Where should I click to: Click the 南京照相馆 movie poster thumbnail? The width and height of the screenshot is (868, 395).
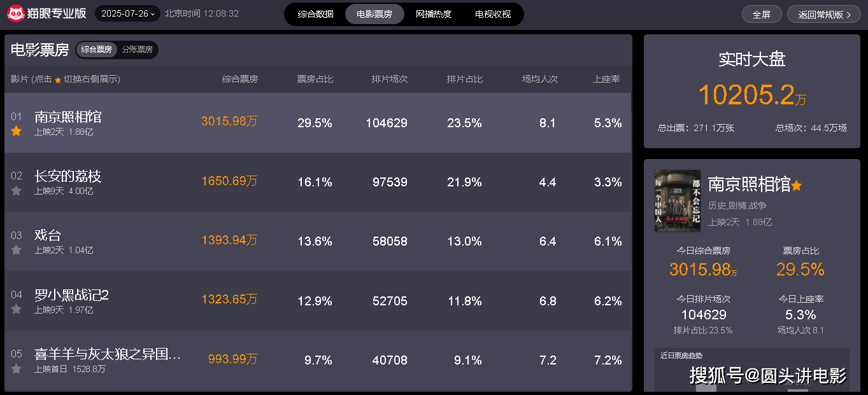pyautogui.click(x=678, y=200)
